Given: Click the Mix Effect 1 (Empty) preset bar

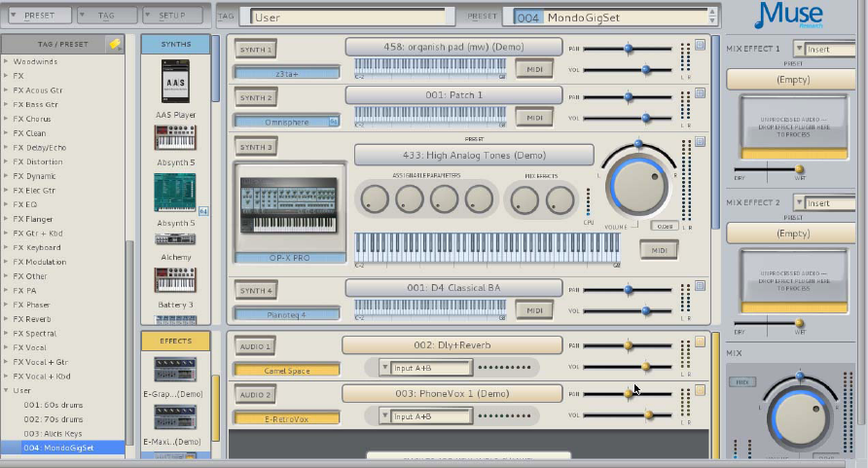Looking at the screenshot, I should point(793,80).
